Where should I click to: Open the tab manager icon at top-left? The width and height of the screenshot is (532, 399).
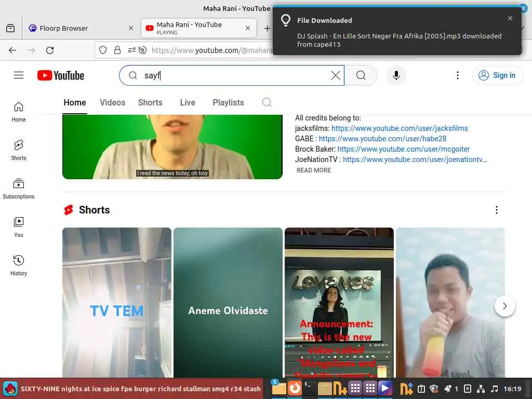coord(10,28)
